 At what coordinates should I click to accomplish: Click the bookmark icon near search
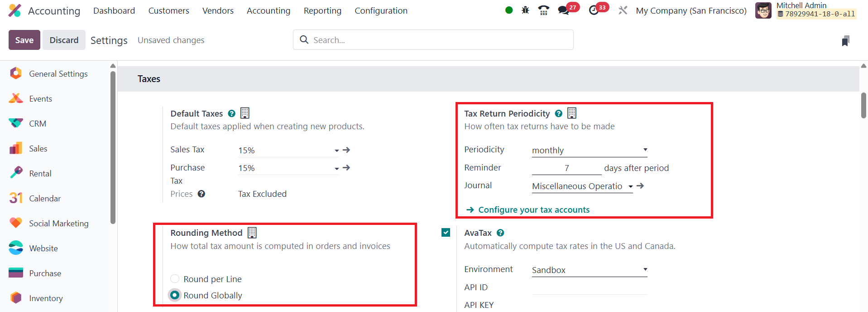coord(845,41)
